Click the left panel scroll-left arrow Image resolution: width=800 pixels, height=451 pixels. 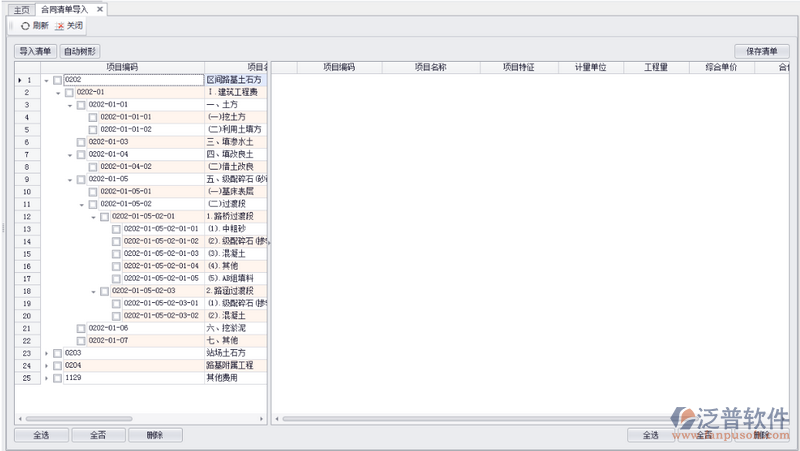click(20, 419)
